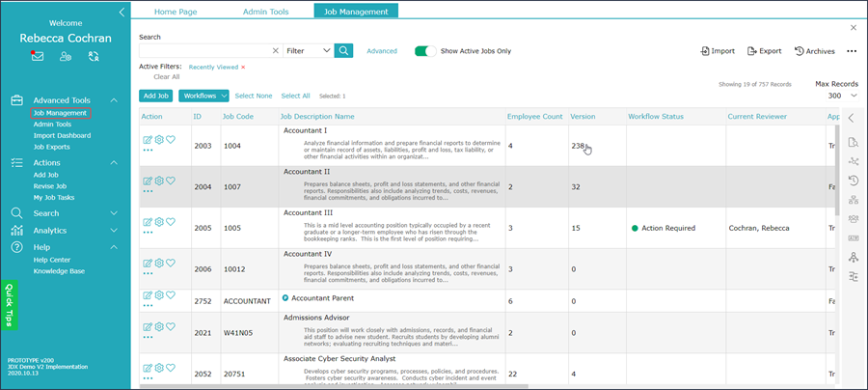Click the org chart icon in right panel

tap(853, 199)
